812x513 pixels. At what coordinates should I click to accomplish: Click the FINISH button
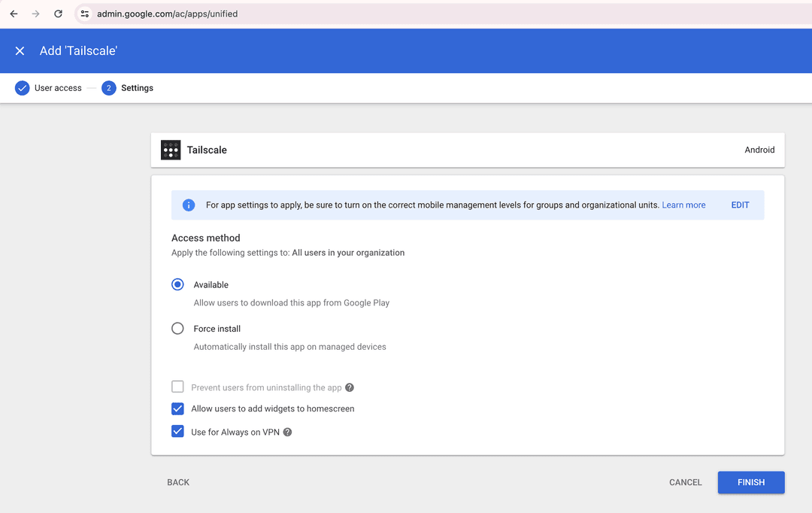tap(750, 482)
